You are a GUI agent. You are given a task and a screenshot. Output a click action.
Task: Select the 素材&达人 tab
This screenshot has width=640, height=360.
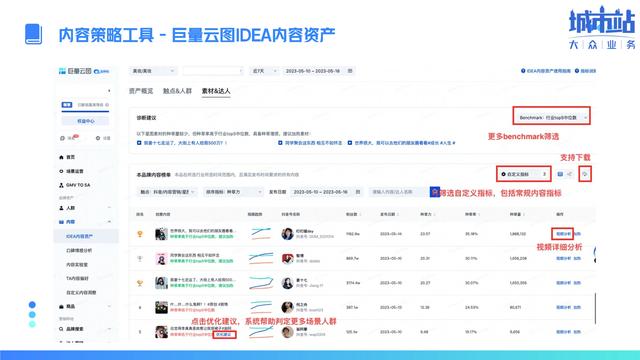click(x=216, y=91)
